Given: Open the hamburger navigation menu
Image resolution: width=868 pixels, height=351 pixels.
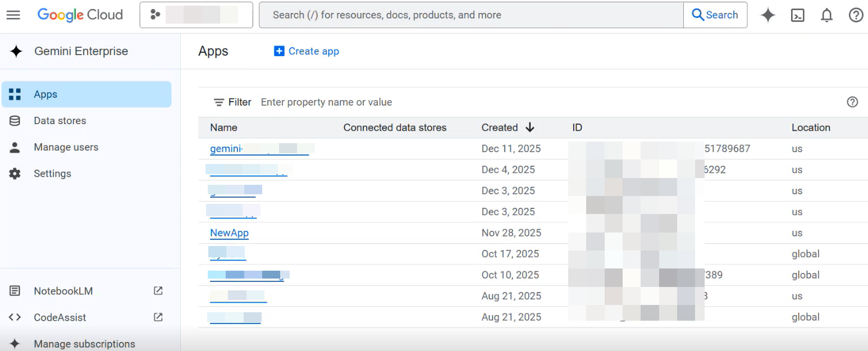Looking at the screenshot, I should 13,15.
